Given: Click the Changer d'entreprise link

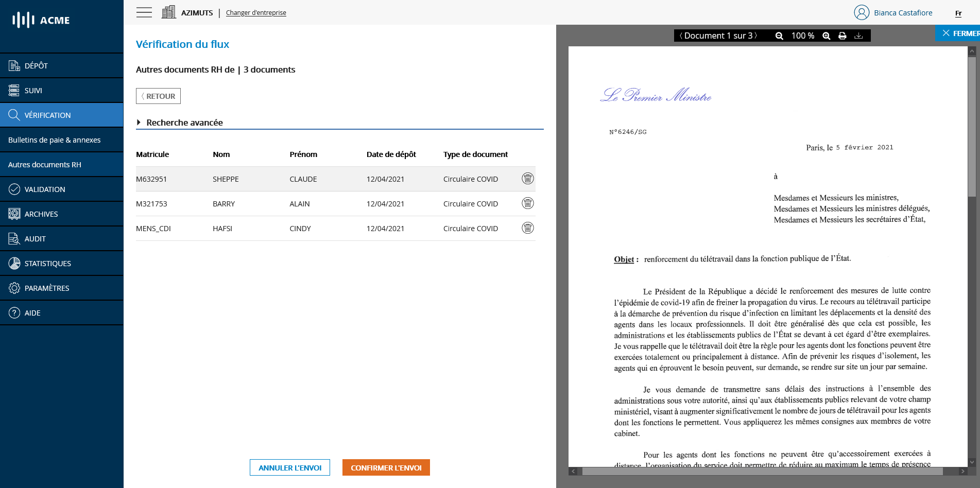Looking at the screenshot, I should click(x=256, y=12).
